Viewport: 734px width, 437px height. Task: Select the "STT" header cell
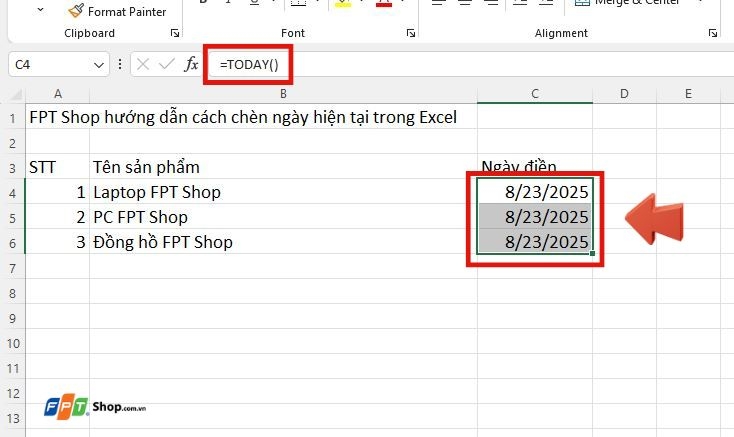tap(58, 167)
